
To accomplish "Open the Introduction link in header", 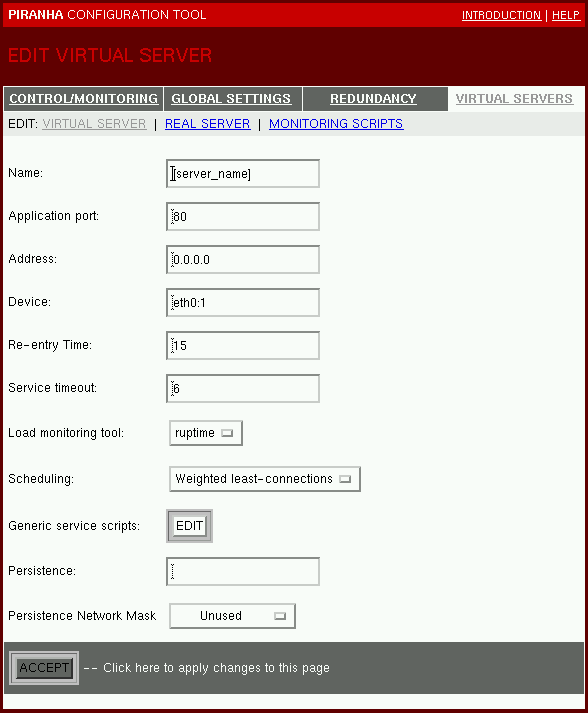I will click(x=501, y=15).
